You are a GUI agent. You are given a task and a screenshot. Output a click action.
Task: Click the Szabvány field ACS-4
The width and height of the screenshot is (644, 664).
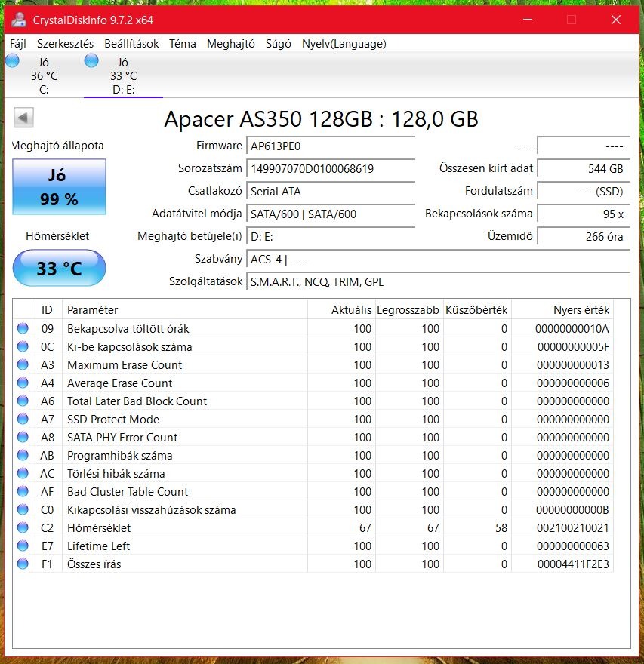point(438,259)
